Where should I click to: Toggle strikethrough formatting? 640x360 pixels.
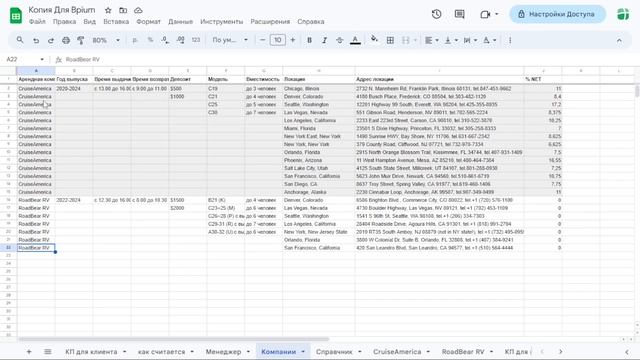340,40
